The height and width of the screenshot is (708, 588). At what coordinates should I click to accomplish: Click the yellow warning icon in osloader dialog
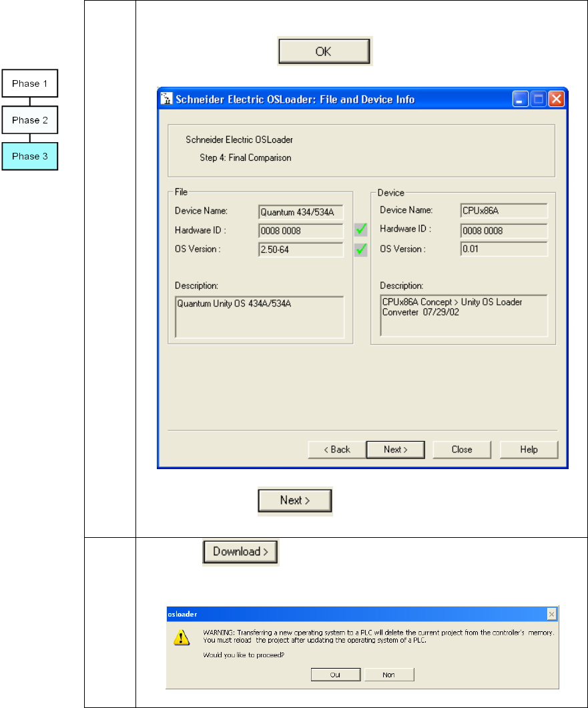tap(182, 637)
